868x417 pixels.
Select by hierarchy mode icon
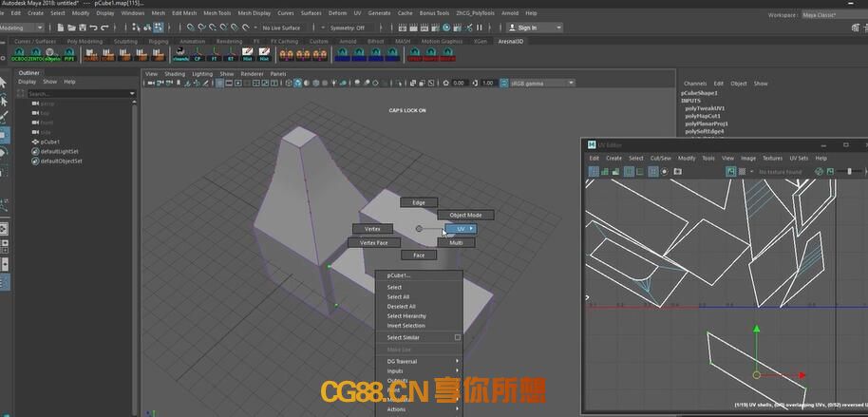click(136, 28)
